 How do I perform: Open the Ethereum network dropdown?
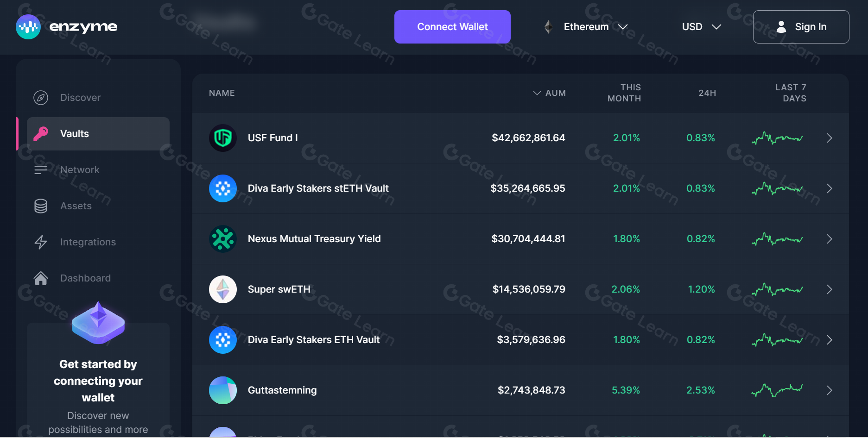tap(586, 27)
